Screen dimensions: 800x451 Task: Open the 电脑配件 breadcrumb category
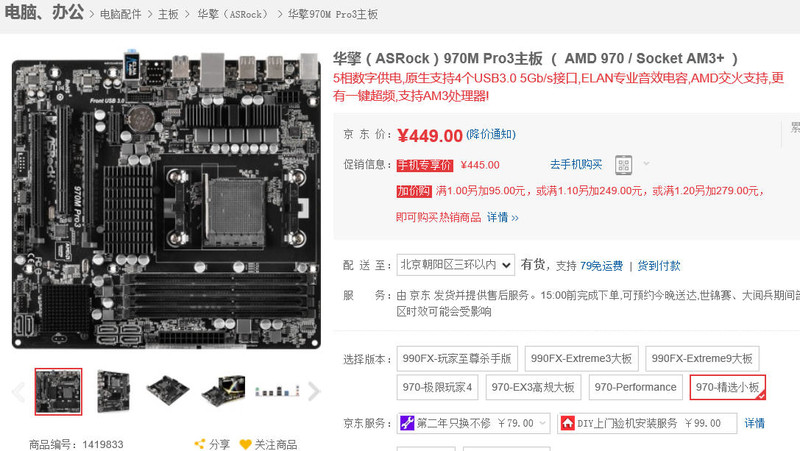(x=120, y=14)
